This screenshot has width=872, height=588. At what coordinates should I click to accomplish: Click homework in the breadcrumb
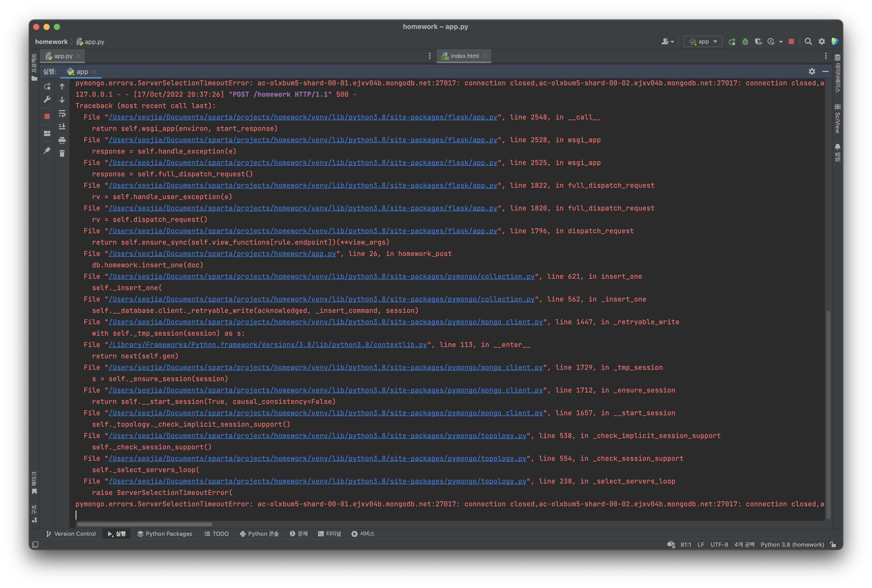[51, 42]
